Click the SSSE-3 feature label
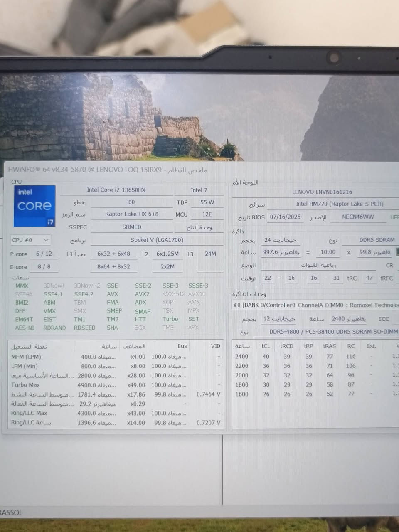Viewport: 399px width, 532px height. (198, 286)
